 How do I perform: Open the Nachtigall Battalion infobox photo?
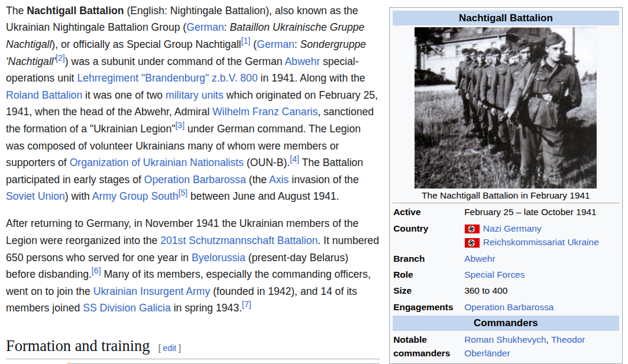506,108
